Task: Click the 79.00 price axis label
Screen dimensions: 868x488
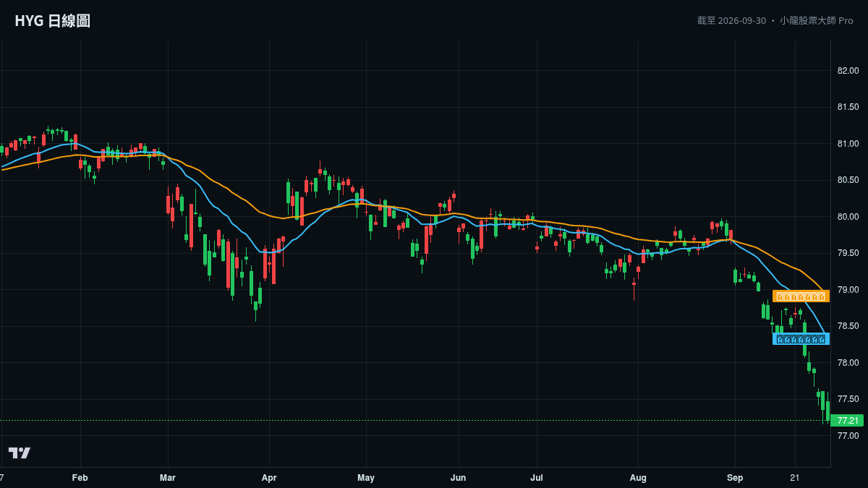Action: pyautogui.click(x=848, y=290)
